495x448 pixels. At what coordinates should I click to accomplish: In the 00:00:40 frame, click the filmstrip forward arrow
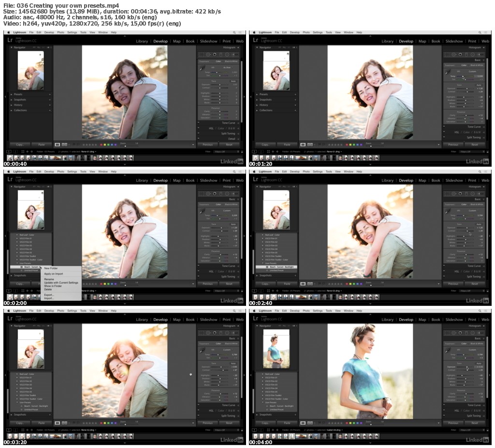pos(31,152)
